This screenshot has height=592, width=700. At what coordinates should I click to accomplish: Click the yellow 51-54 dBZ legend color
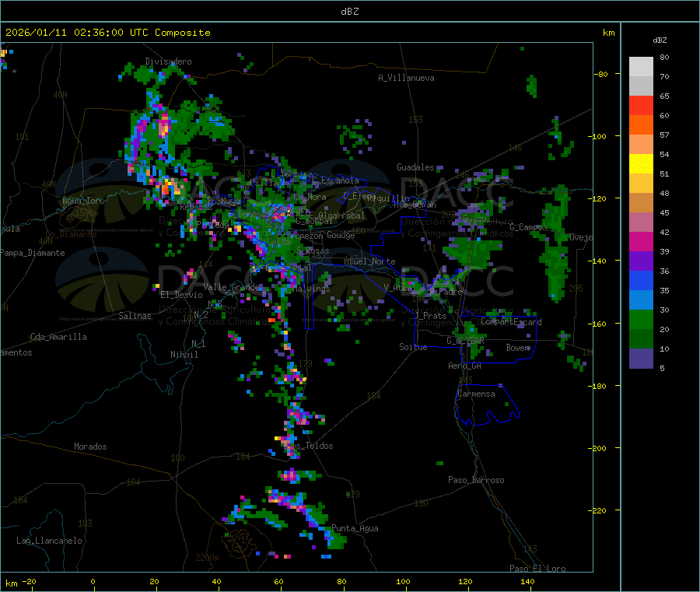[641, 164]
